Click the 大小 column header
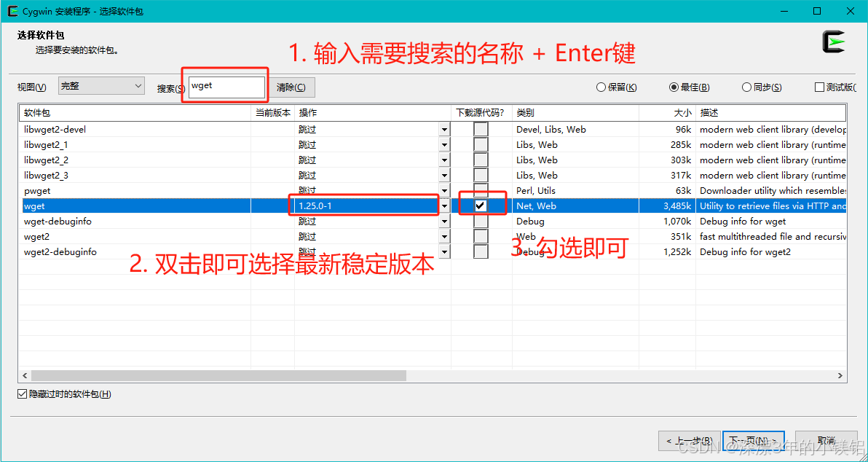Viewport: 868px width, 462px height. point(668,113)
